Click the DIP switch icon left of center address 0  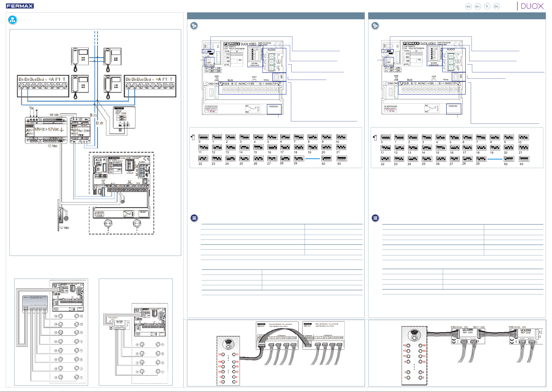pos(193,137)
